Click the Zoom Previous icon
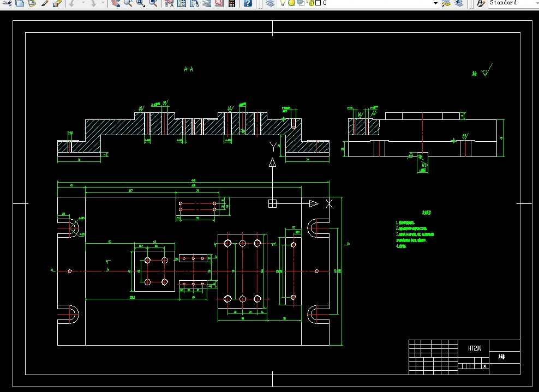Viewport: 539px width, 392px height. 153,3
